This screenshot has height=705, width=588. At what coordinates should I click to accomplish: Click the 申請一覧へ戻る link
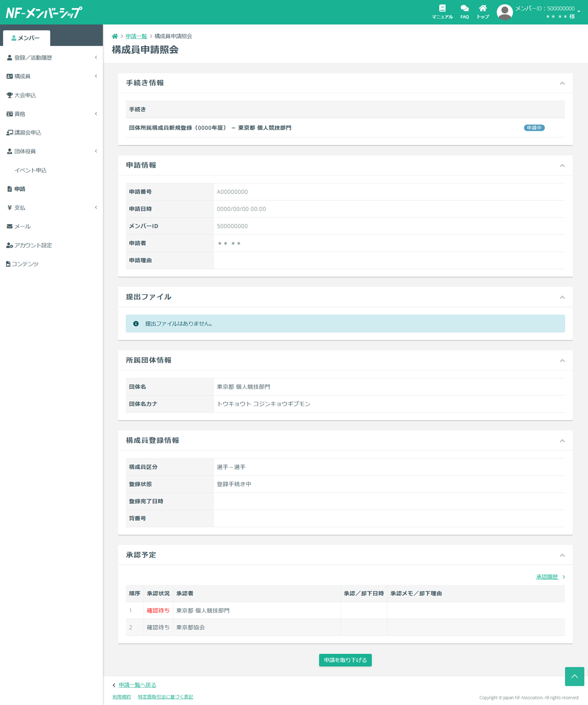click(x=137, y=685)
